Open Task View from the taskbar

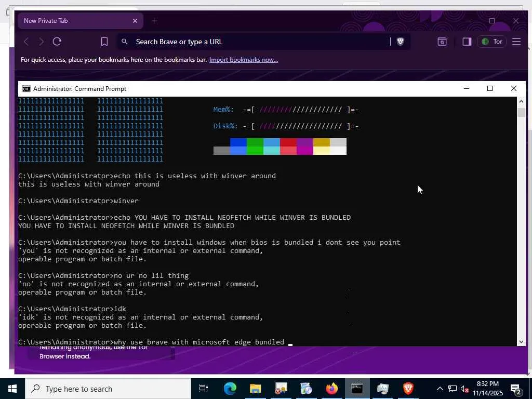[204, 389]
